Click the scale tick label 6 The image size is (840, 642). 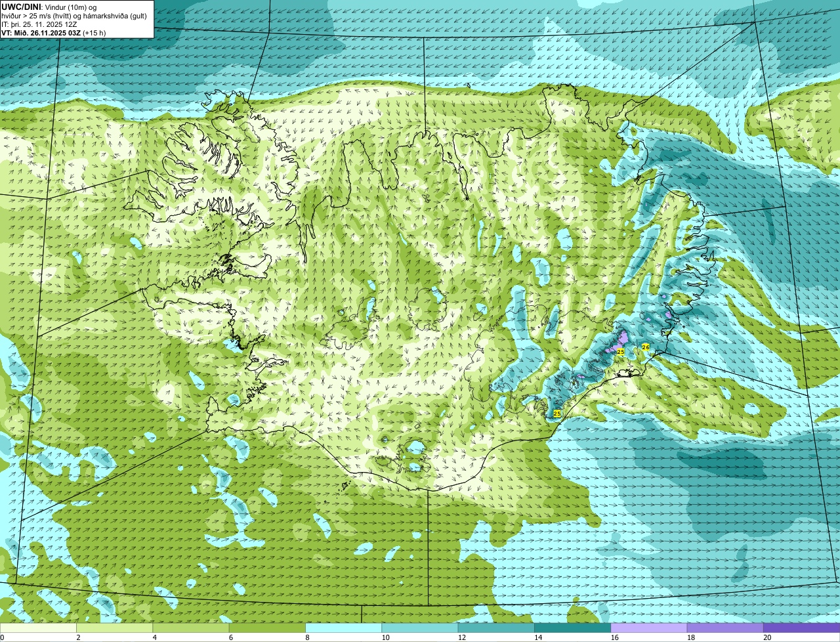point(231,637)
